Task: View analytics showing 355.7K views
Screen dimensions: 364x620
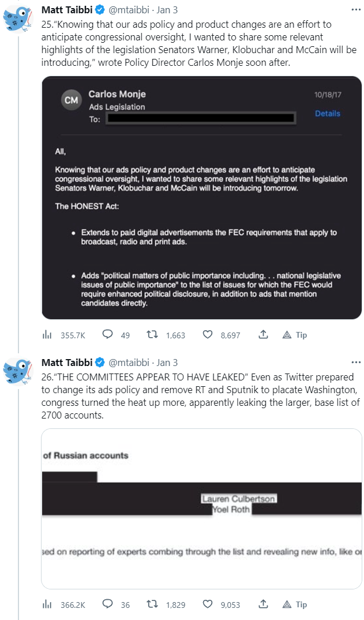Action: click(47, 335)
